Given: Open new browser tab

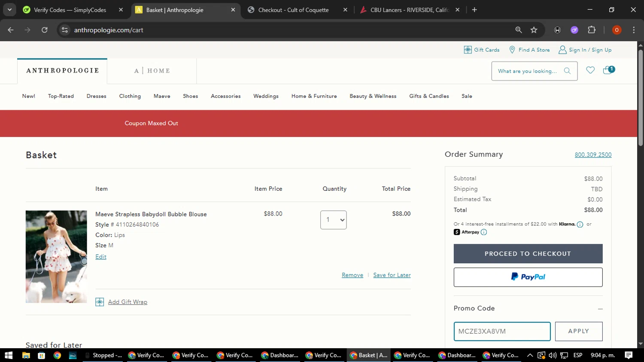Looking at the screenshot, I should pos(474,10).
